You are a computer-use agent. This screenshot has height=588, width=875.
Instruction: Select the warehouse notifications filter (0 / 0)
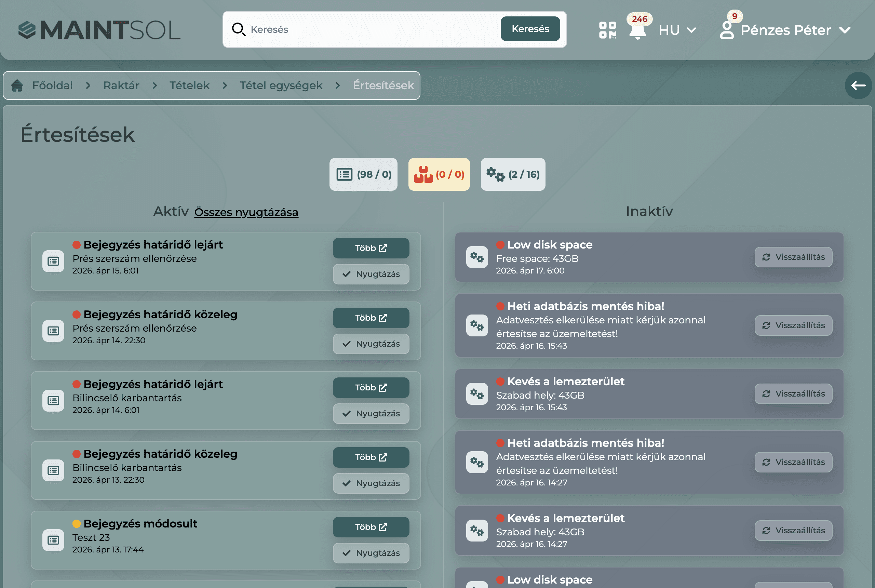coord(439,174)
